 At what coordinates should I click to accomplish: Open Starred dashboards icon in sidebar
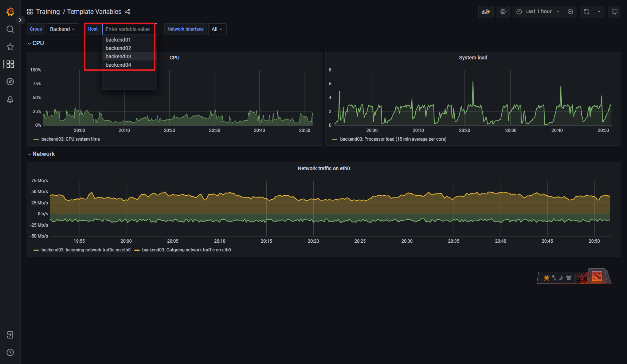10,47
